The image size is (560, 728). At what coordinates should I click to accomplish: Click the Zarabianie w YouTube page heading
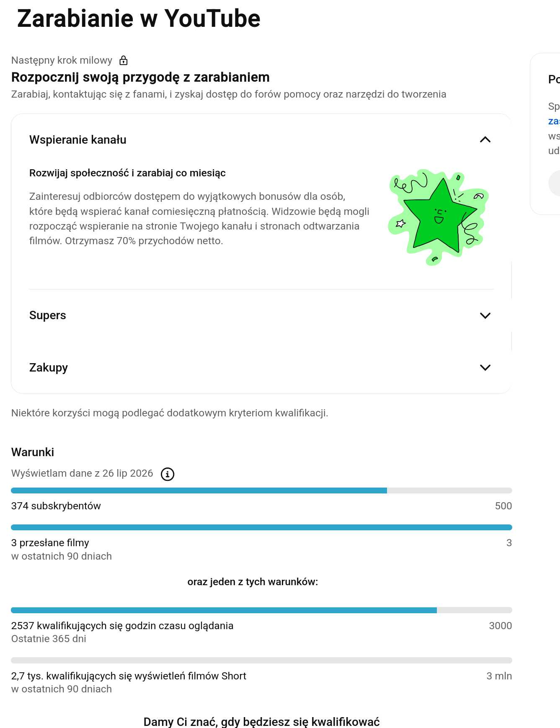pyautogui.click(x=139, y=18)
